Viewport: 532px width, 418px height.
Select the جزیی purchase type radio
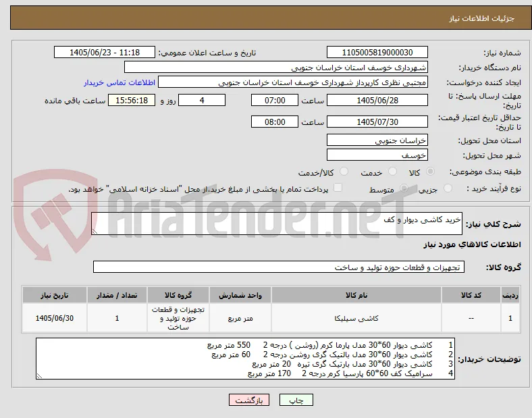coord(448,188)
